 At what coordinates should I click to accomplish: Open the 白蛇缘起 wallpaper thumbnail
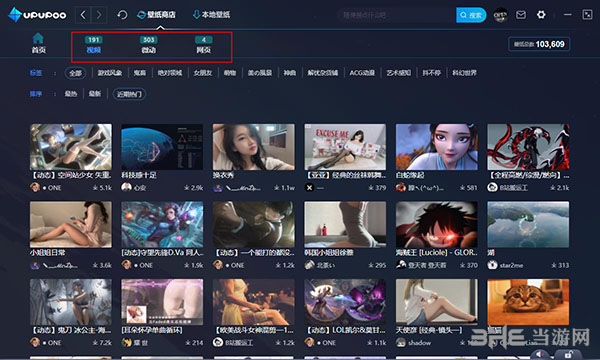(437, 147)
